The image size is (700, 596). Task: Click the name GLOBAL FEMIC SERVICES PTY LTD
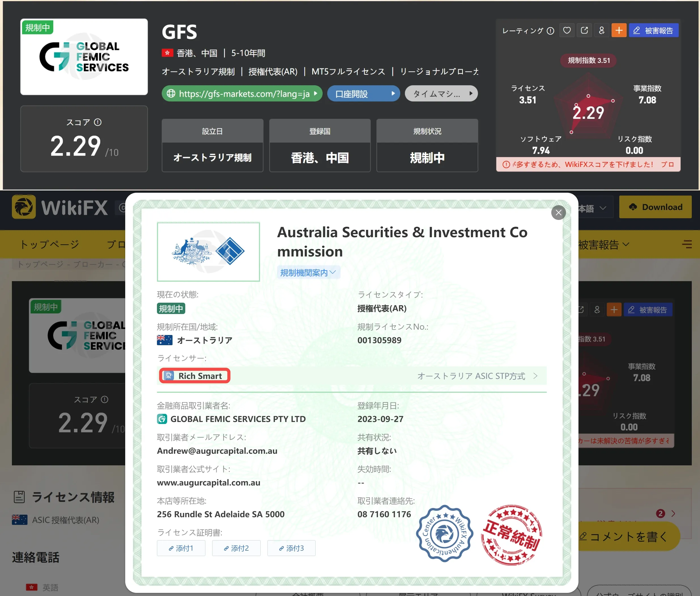[x=238, y=419]
